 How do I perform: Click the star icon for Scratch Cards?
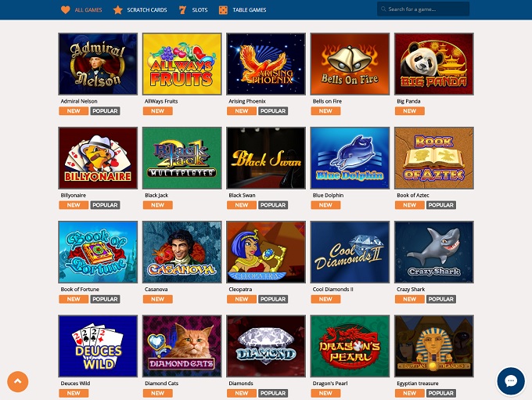tap(117, 10)
